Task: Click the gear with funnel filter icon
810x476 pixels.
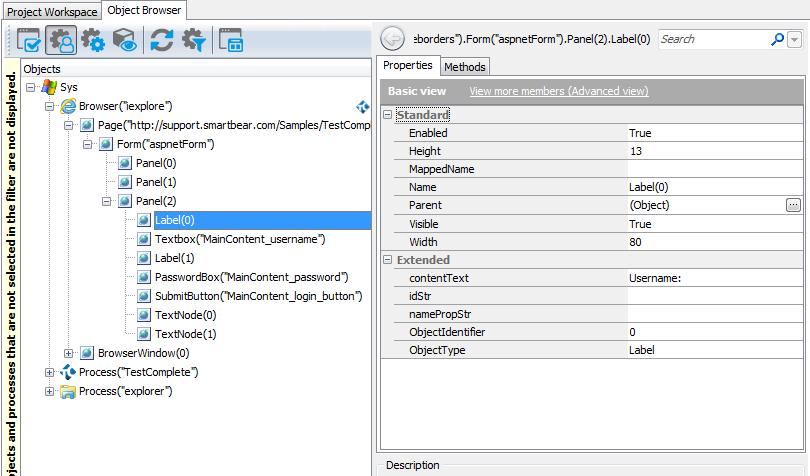Action: pos(193,40)
